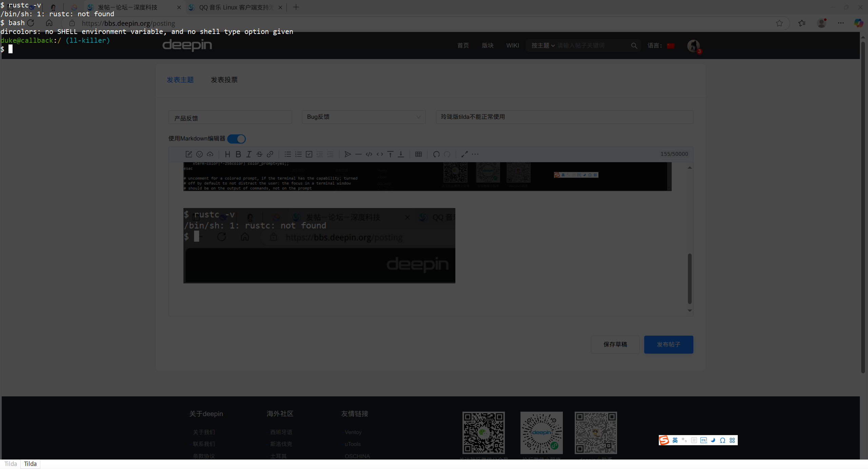Insert an emoji from the editor toolbar

(199, 154)
